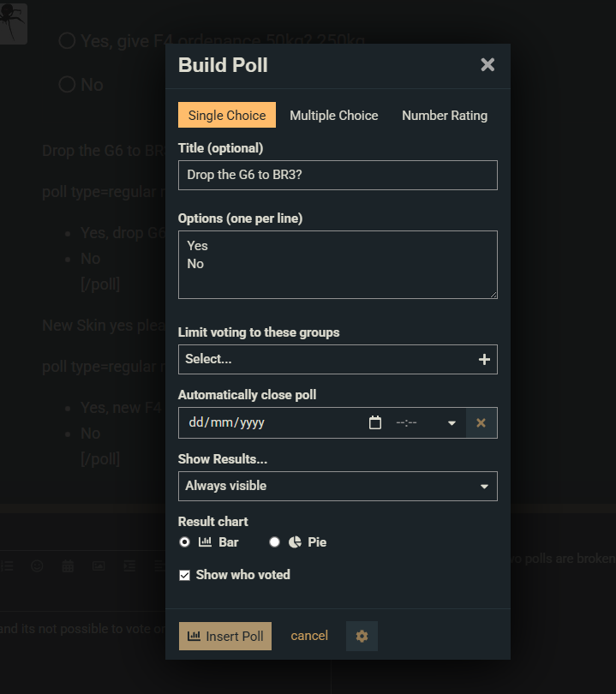Click the pie chart icon
The image size is (616, 694).
[x=295, y=542]
